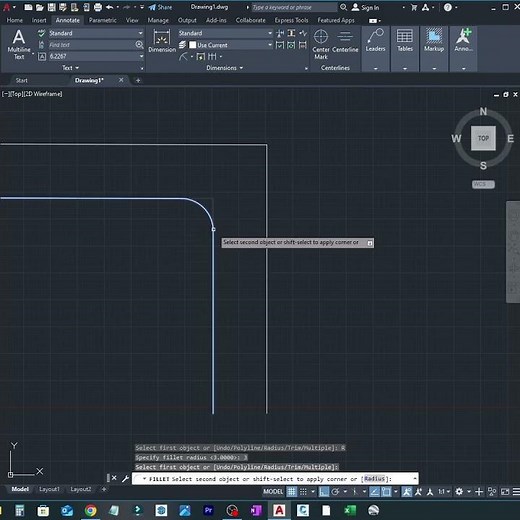Toggle 2D Object Snap in status bar

[386, 492]
